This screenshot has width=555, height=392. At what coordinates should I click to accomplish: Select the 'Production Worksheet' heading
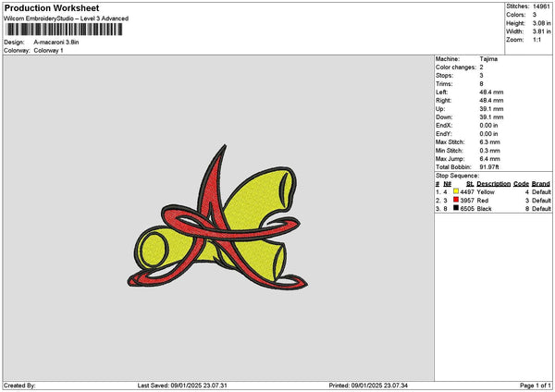click(52, 7)
